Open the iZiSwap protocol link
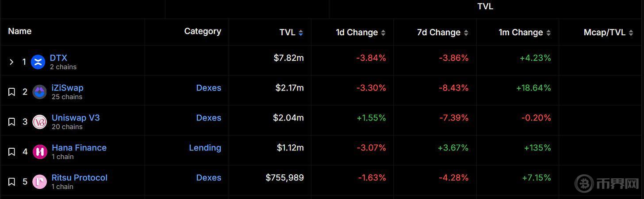644x199 pixels. coord(67,88)
